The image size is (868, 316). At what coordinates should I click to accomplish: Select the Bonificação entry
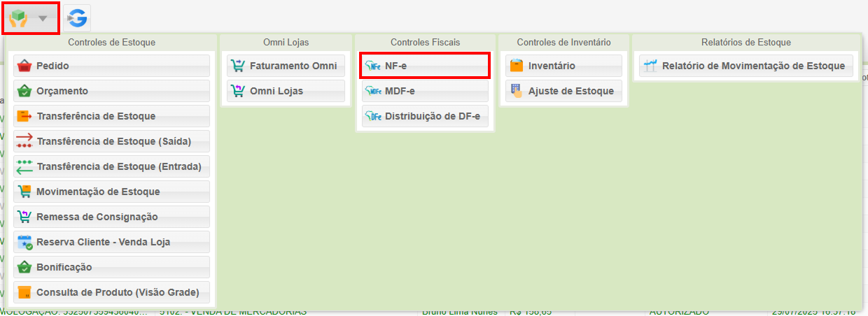click(111, 267)
